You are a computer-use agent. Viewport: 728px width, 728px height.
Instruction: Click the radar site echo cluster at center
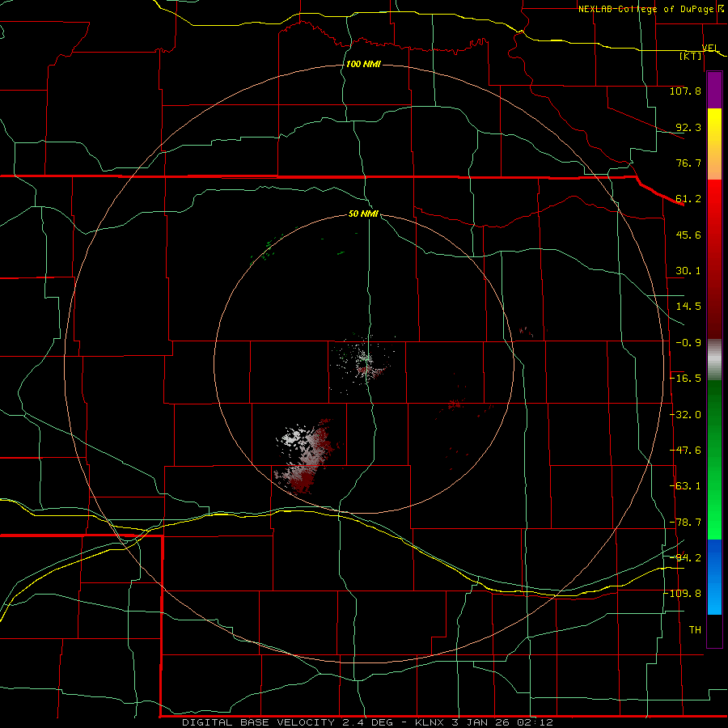click(x=365, y=362)
